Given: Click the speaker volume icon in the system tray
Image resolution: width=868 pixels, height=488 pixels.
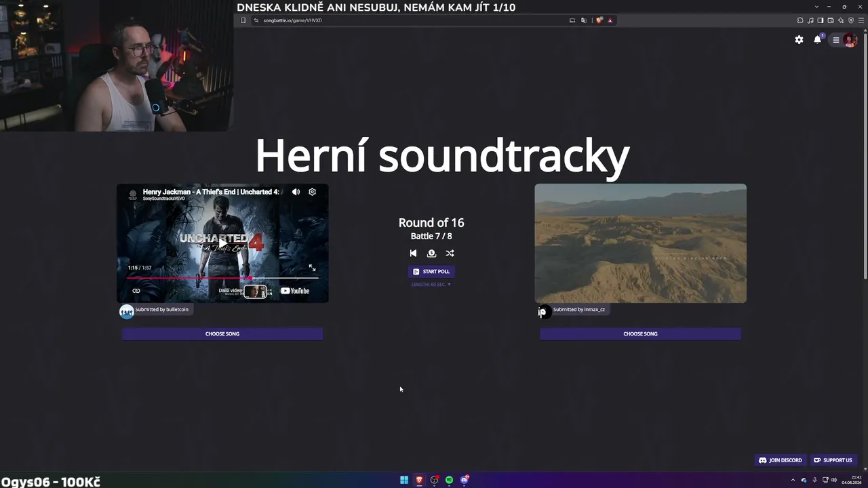Looking at the screenshot, I should (x=833, y=480).
